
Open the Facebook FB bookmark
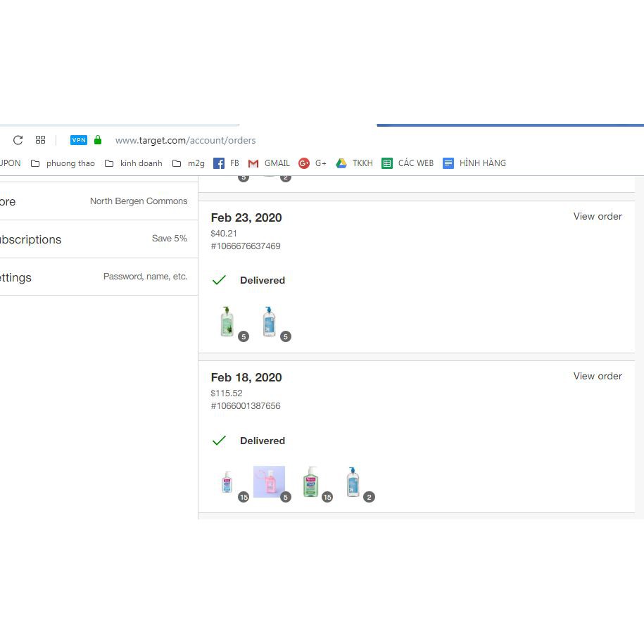[x=227, y=163]
